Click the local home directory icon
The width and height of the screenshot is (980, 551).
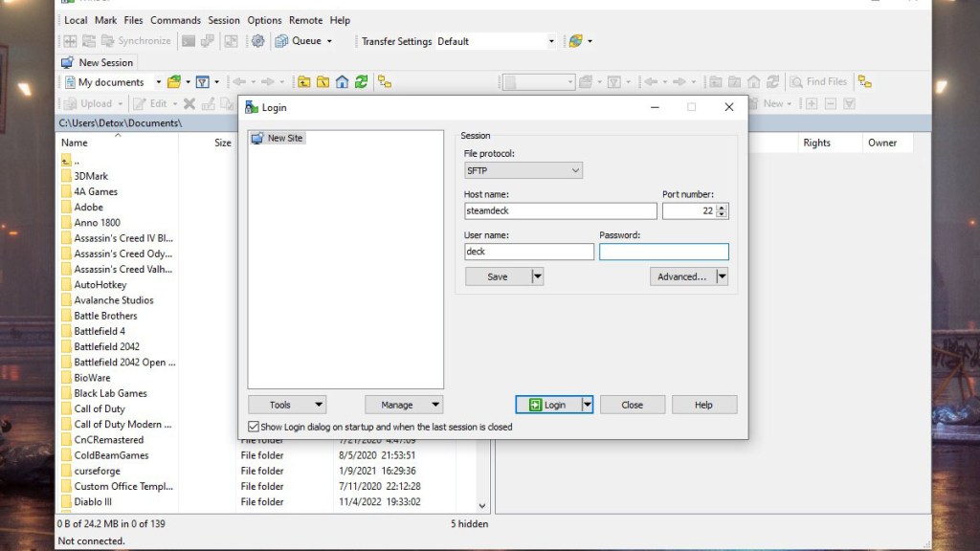[x=342, y=82]
